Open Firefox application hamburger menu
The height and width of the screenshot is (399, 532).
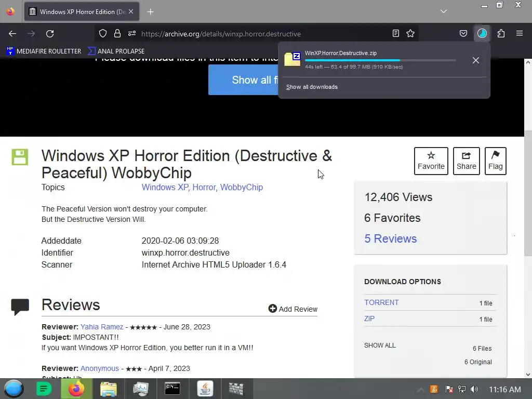[520, 33]
